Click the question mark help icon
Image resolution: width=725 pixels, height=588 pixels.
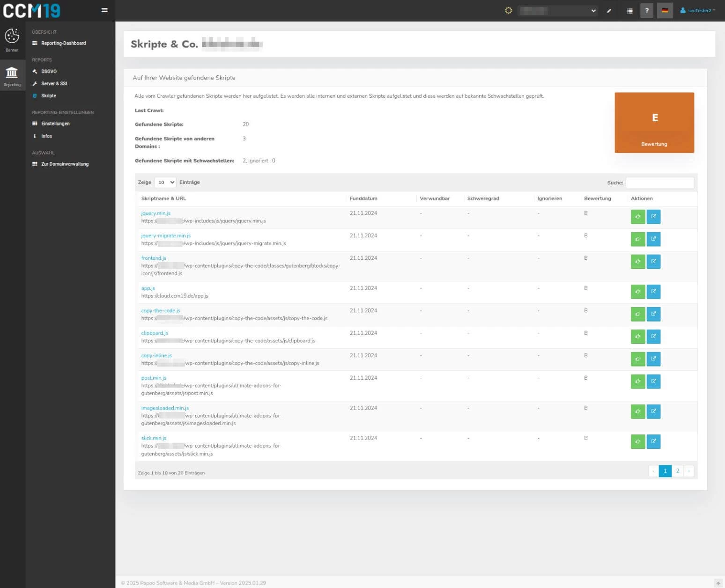coord(647,10)
